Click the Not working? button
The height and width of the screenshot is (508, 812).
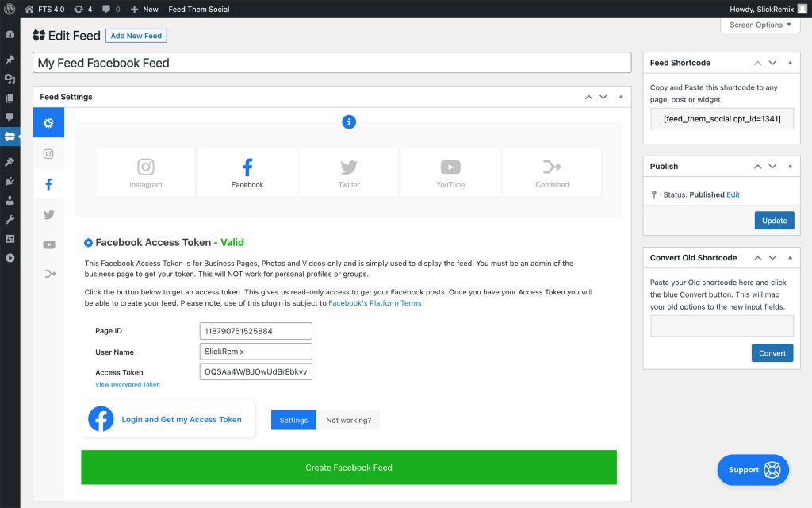[x=349, y=421]
